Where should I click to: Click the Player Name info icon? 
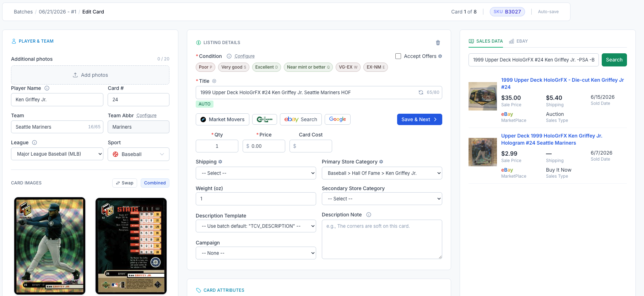47,88
